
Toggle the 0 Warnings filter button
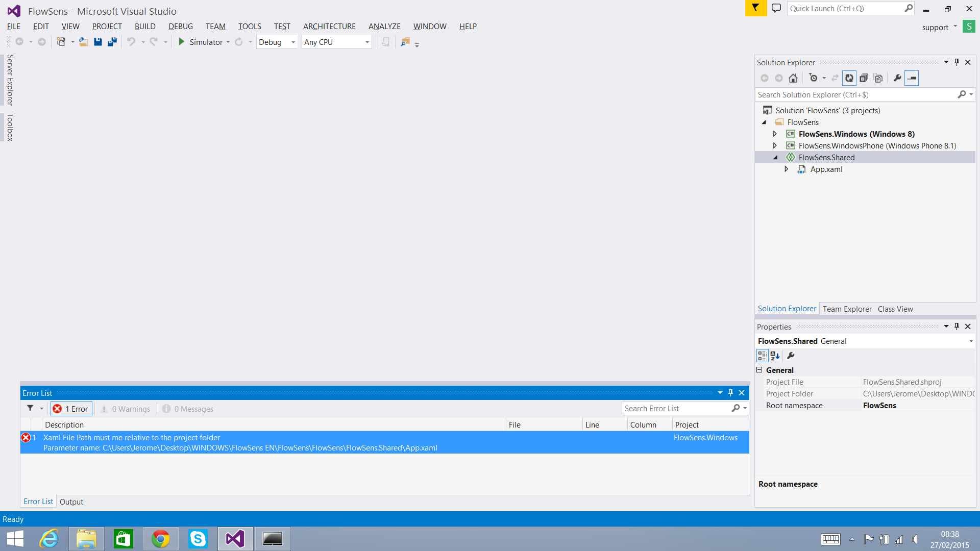(x=125, y=409)
